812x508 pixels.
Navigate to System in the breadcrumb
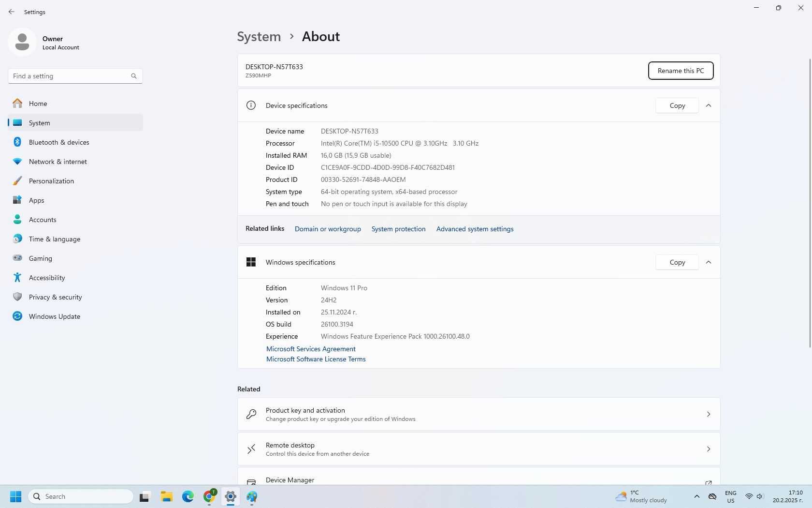259,37
